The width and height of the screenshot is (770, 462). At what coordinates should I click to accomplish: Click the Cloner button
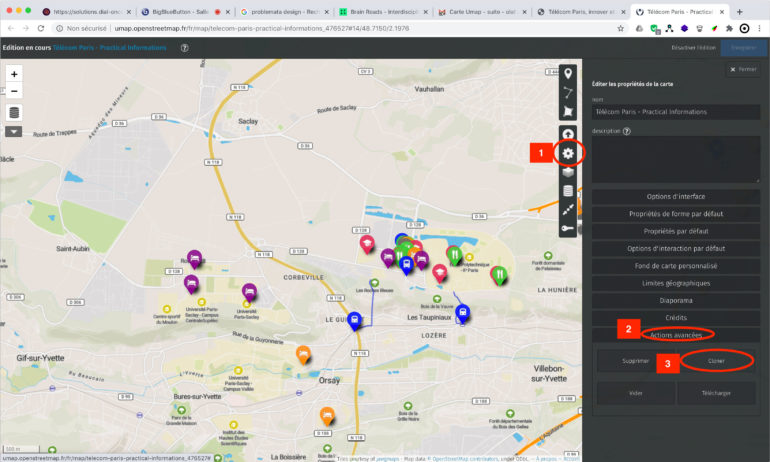(716, 360)
